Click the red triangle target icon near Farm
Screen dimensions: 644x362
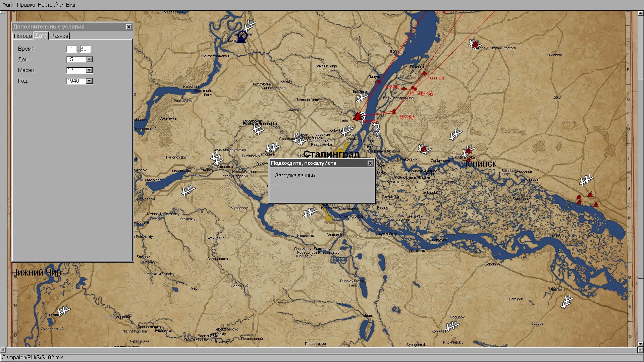tap(358, 117)
